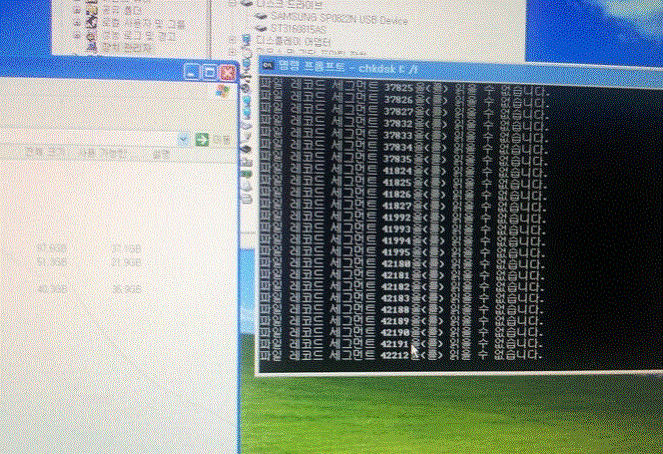Click the line for segment 42212

pos(400,356)
